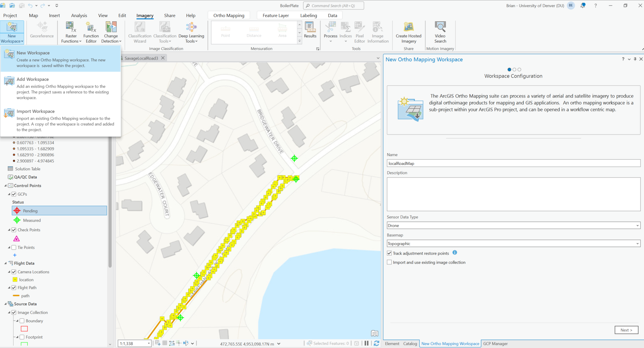Check Import and use existing image collection
The image size is (644, 348).
click(389, 262)
